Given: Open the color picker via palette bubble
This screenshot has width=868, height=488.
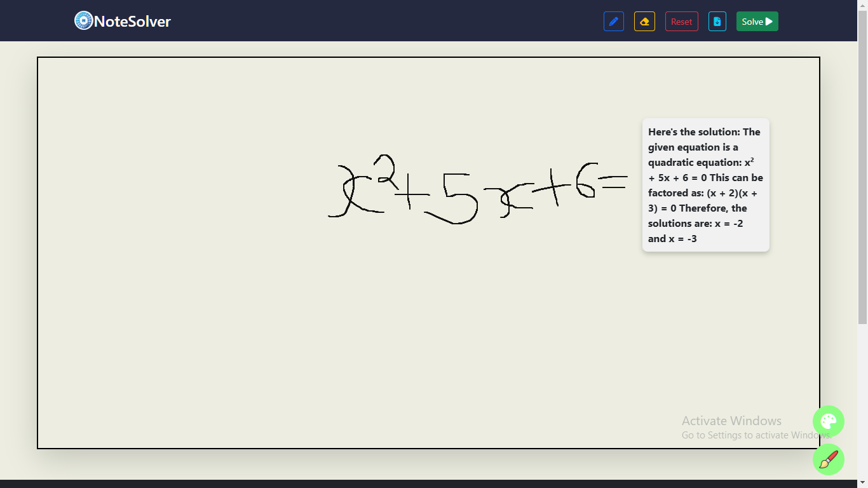Looking at the screenshot, I should pyautogui.click(x=829, y=421).
